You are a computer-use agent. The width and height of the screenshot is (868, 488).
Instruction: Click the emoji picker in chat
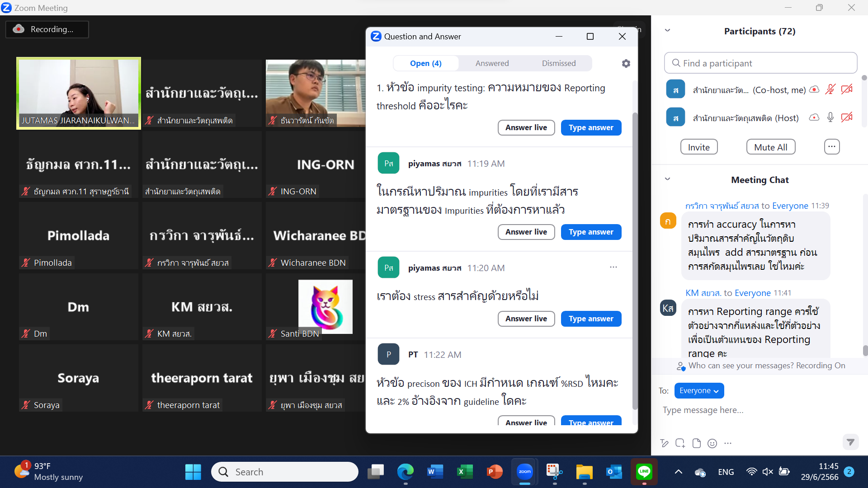[712, 443]
